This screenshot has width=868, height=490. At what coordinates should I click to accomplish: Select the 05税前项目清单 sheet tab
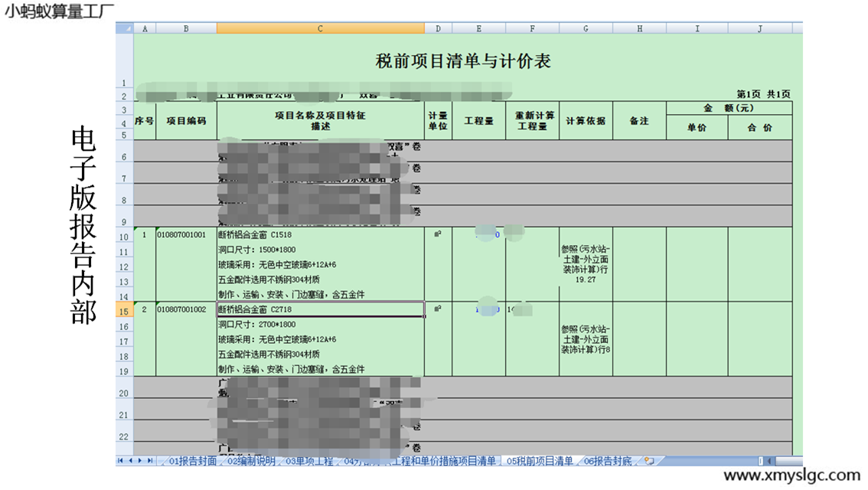pyautogui.click(x=540, y=461)
